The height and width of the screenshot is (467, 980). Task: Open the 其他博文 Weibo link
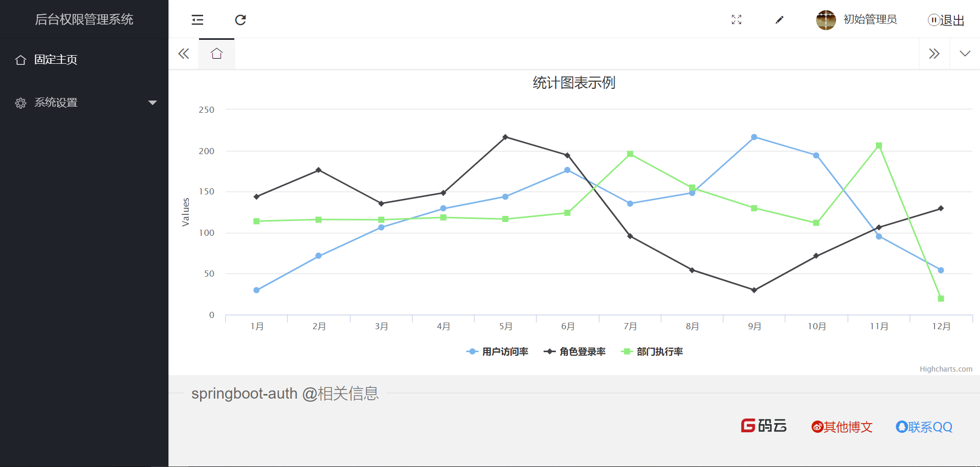click(x=842, y=427)
